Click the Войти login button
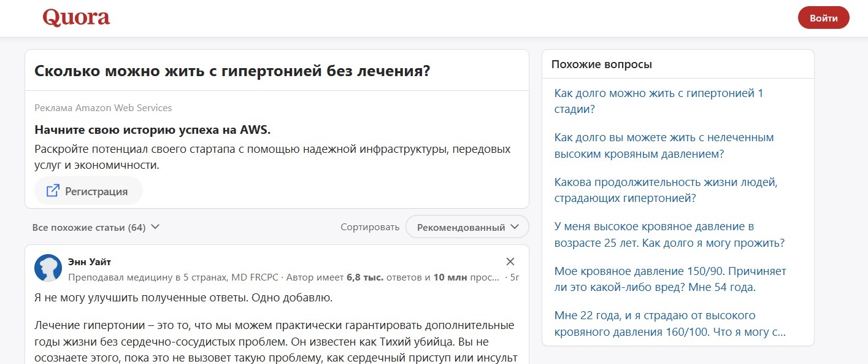868x364 pixels. pyautogui.click(x=823, y=18)
